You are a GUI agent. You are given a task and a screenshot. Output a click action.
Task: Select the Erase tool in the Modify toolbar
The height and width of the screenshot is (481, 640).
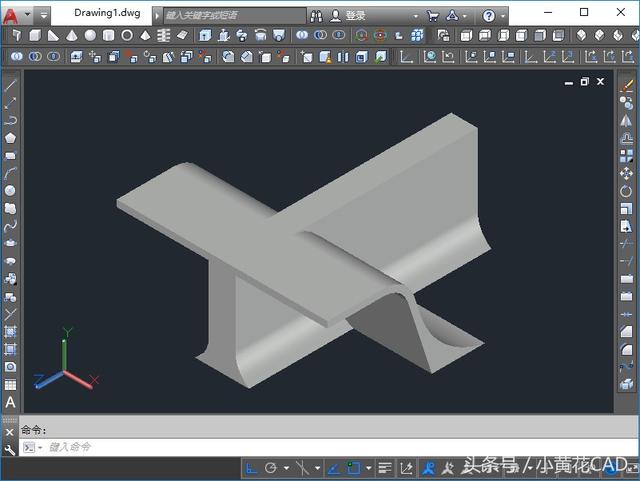click(x=627, y=87)
